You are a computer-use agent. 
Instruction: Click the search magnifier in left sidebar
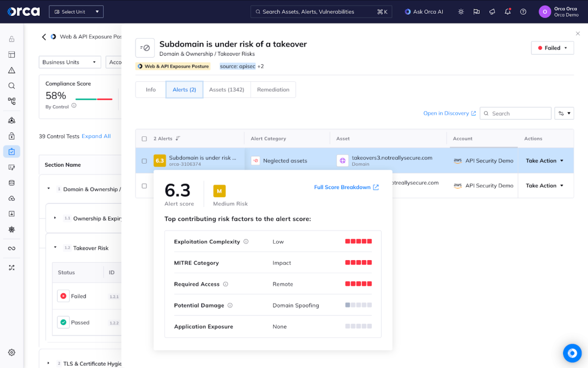(11, 86)
